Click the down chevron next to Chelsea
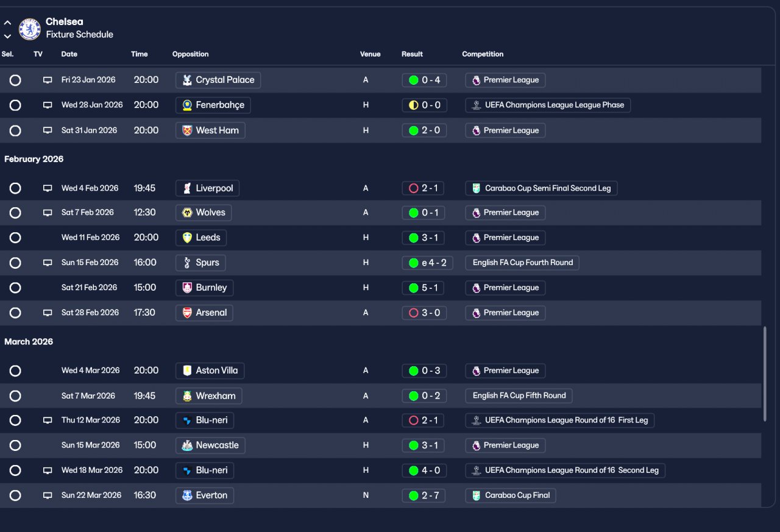The height and width of the screenshot is (532, 780). coord(7,36)
